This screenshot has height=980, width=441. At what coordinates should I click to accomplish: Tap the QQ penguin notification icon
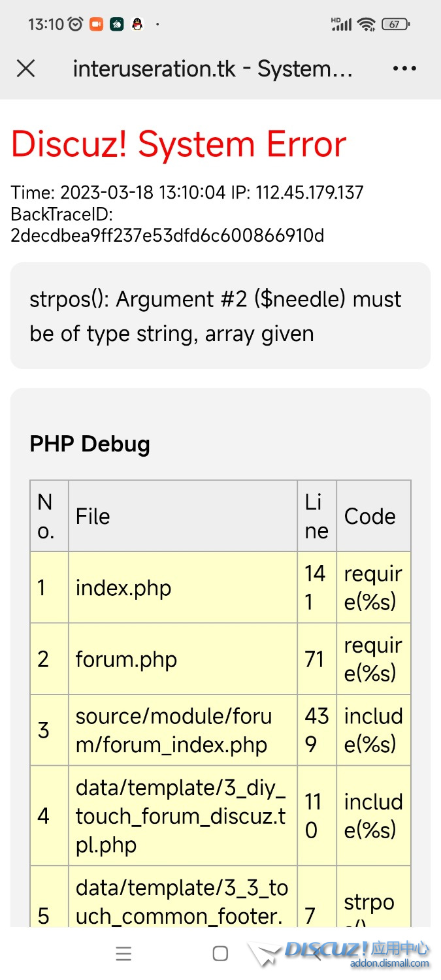pos(137,25)
